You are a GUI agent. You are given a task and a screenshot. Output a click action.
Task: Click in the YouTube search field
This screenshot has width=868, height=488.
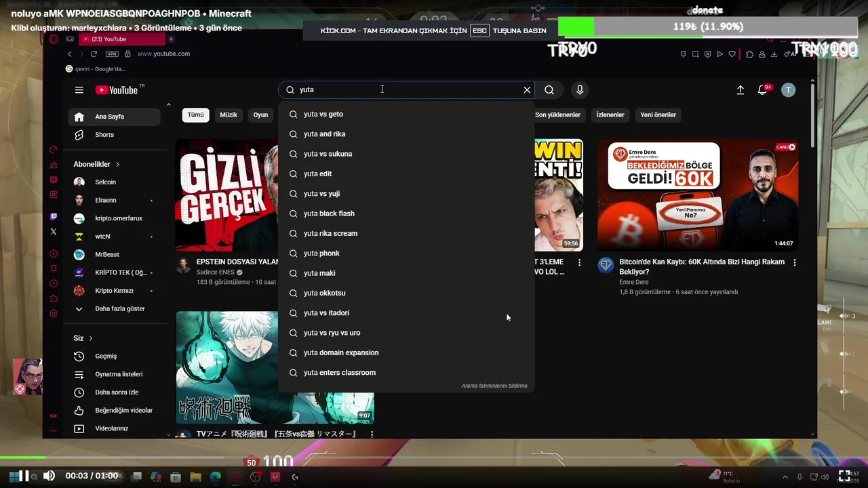pos(407,89)
